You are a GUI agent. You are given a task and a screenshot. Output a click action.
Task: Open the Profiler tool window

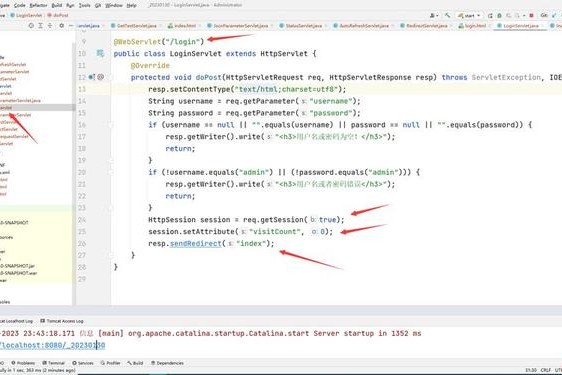pyautogui.click(x=110, y=363)
